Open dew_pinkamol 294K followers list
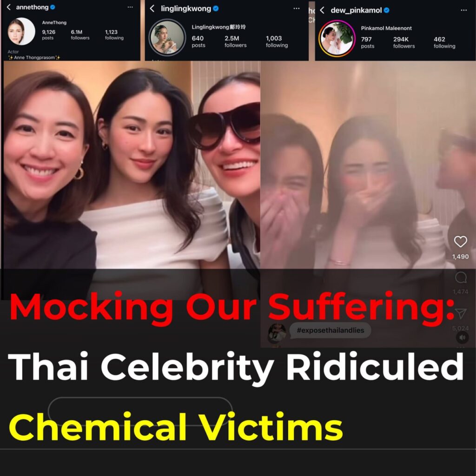This screenshot has height=476, width=476. [404, 42]
